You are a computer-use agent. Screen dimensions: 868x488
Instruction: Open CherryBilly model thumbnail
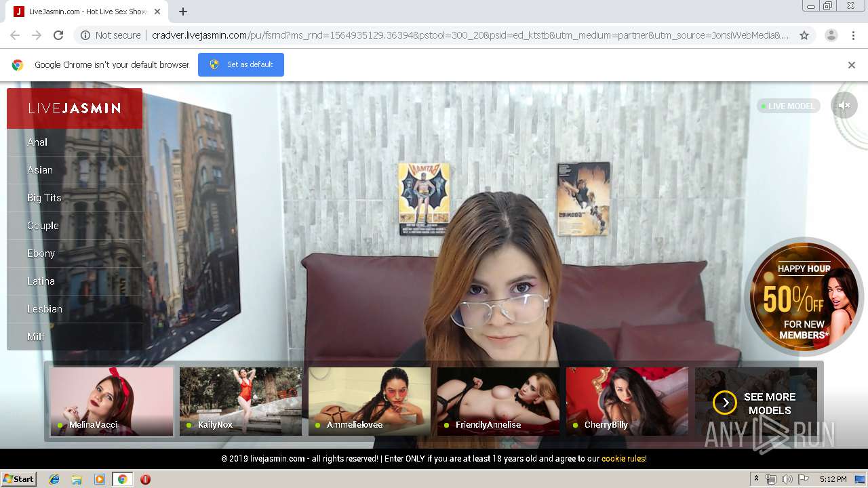[627, 401]
